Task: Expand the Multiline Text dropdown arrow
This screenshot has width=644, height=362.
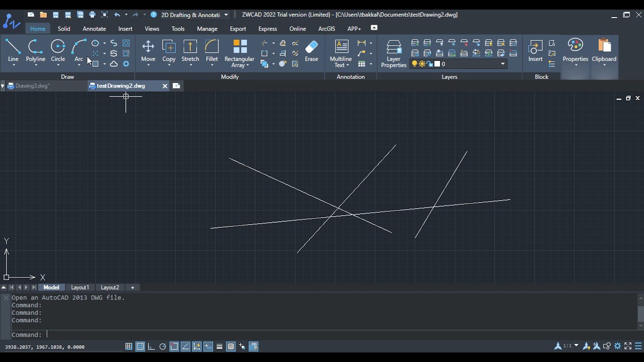Action: click(x=348, y=65)
